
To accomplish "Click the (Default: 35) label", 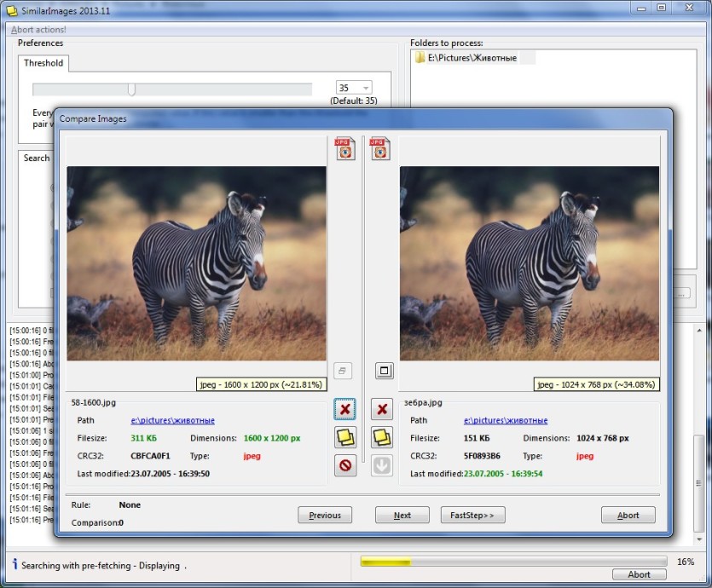I will coord(354,101).
